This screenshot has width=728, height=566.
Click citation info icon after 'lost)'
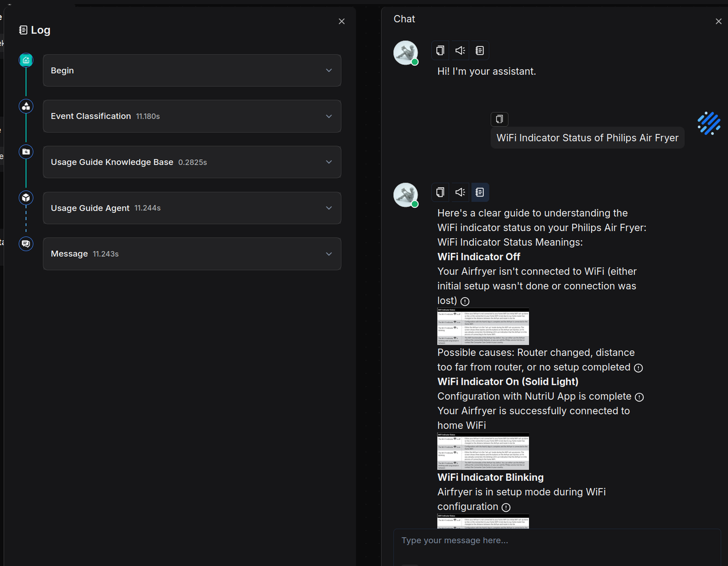coord(465,301)
